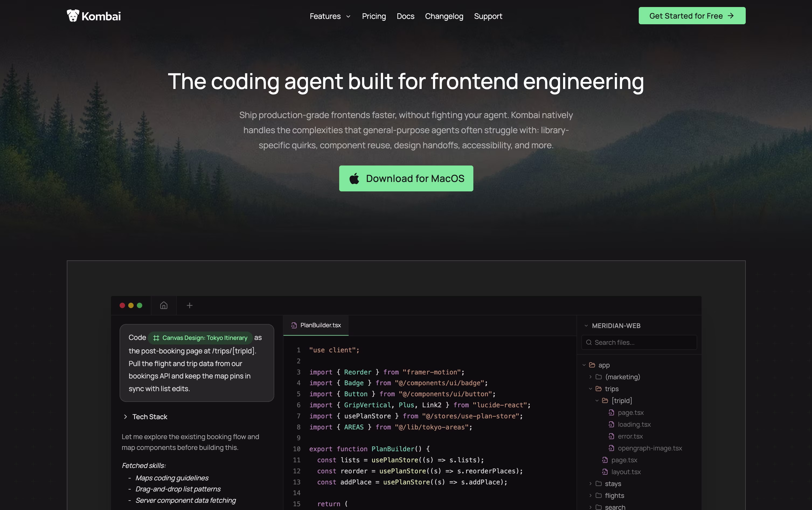Click the search magnifier icon in file panel
Screen dimensions: 812x510
[589, 342]
